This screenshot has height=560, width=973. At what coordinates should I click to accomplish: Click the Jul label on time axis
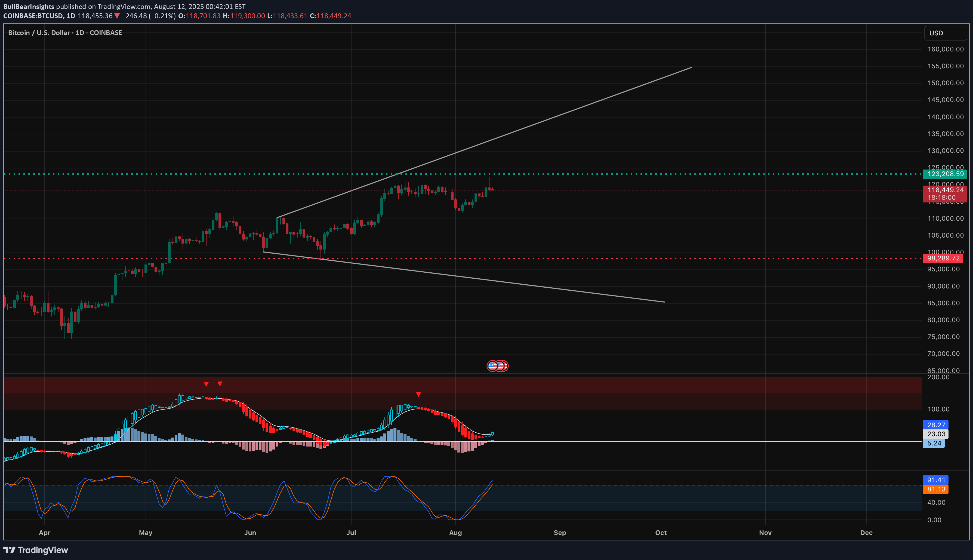click(x=351, y=533)
